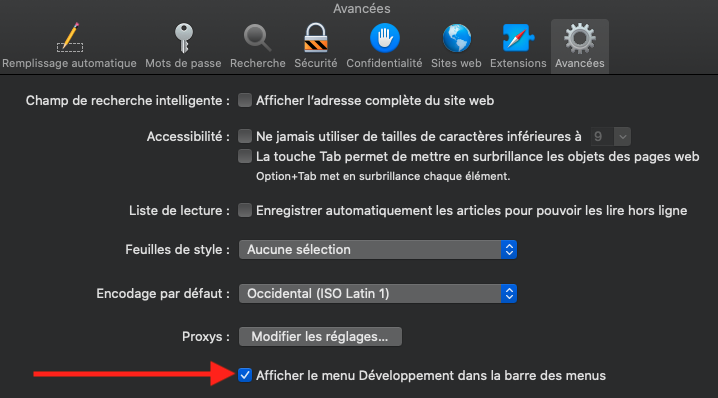Screen dimensions: 718x398
Task: Uncheck Afficher le menu Développement checkbox
Action: tap(245, 375)
